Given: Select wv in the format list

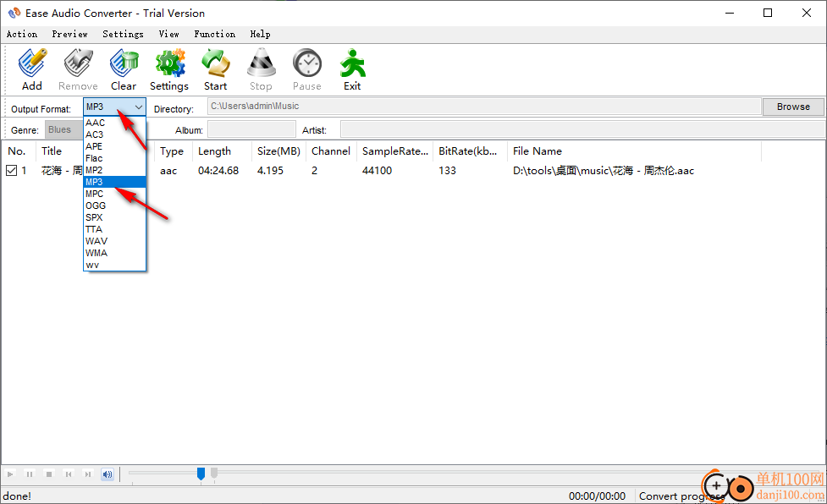Looking at the screenshot, I should tap(114, 265).
